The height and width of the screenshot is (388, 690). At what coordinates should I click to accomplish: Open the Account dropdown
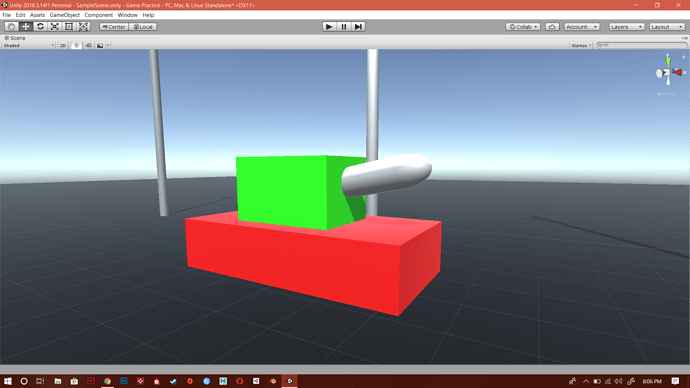tap(582, 27)
